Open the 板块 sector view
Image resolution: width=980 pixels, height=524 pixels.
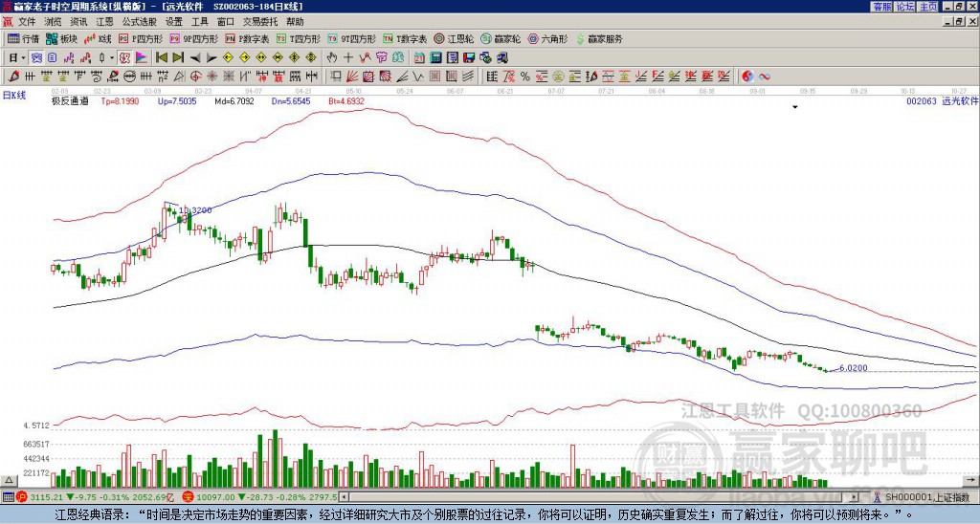coord(62,38)
